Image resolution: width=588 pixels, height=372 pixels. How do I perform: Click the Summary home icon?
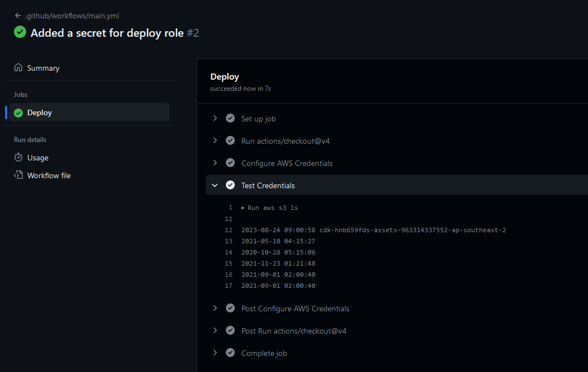[x=18, y=67]
